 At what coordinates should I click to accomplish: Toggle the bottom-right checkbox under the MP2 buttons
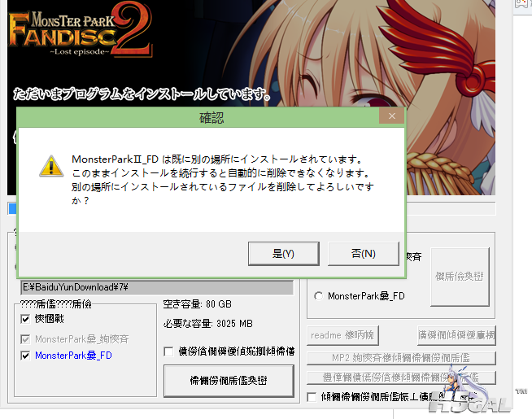click(312, 397)
